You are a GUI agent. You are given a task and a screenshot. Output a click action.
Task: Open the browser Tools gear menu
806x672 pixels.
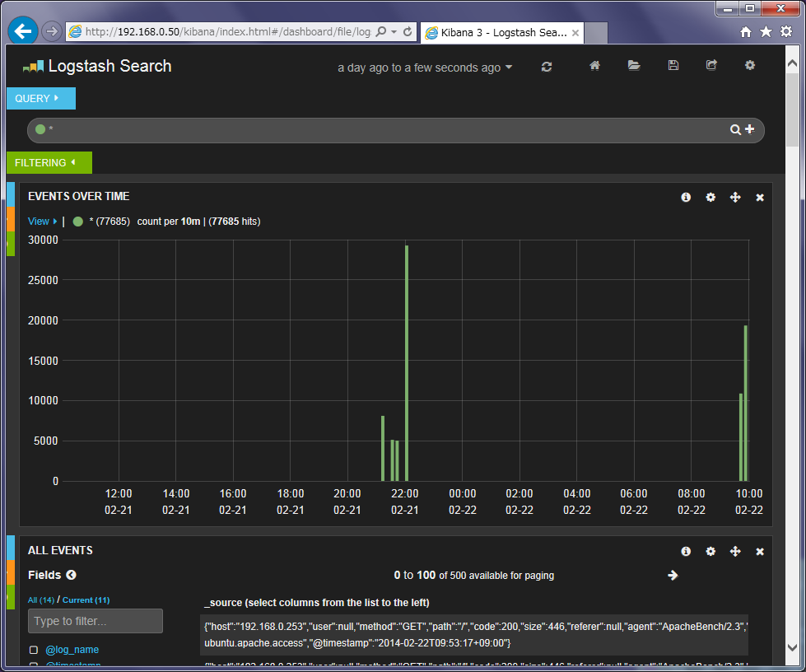click(786, 32)
